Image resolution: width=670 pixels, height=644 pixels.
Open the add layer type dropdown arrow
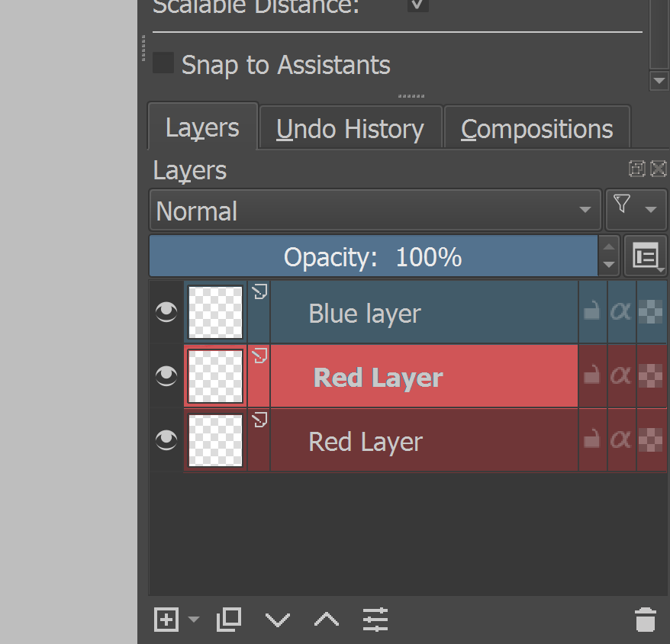pyautogui.click(x=194, y=620)
